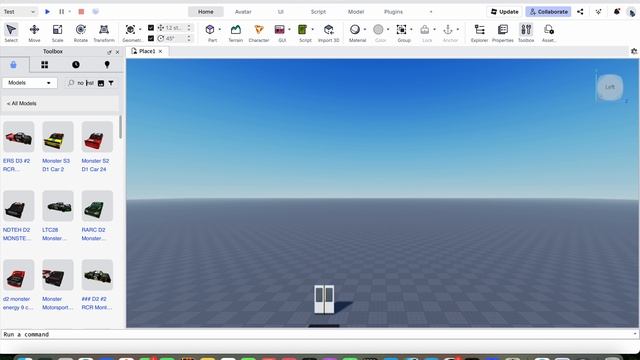Image resolution: width=640 pixels, height=360 pixels.
Task: Expand the Pause options arrow
Action: pos(70,12)
